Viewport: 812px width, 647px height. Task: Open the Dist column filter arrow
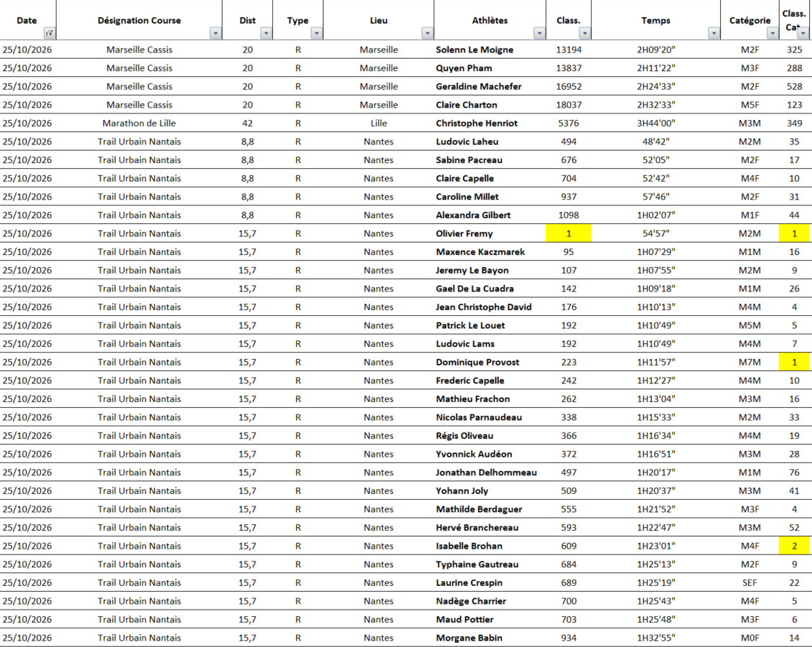click(x=266, y=33)
